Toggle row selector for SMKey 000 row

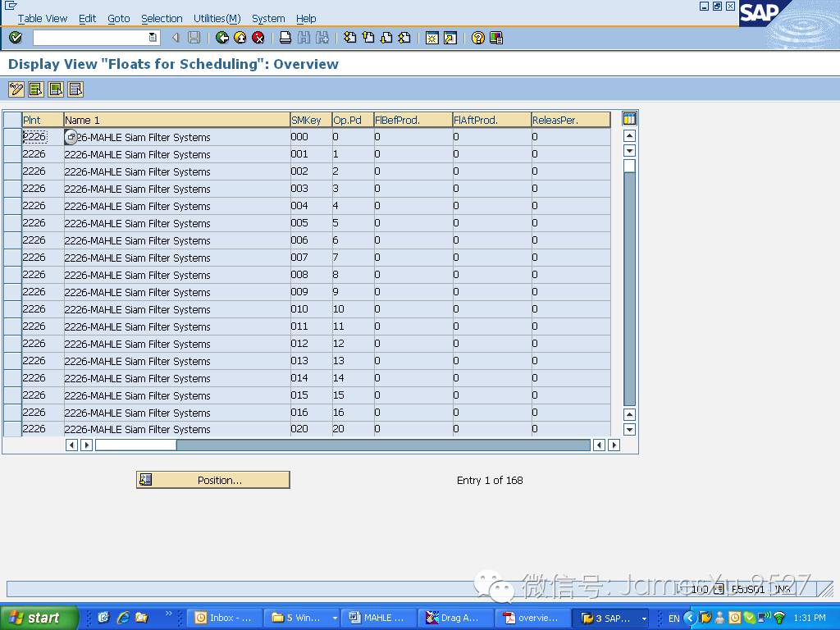12,137
